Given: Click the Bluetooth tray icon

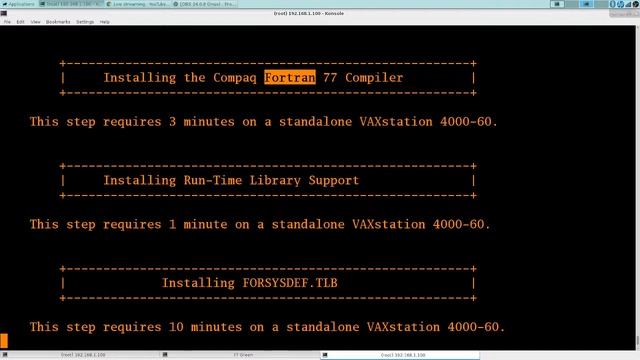Looking at the screenshot, I should coord(612,4).
